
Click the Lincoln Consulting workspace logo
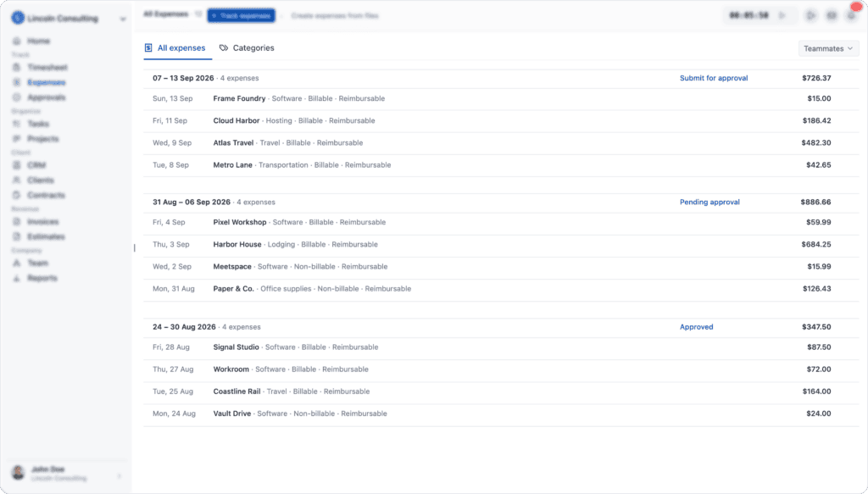[18, 19]
